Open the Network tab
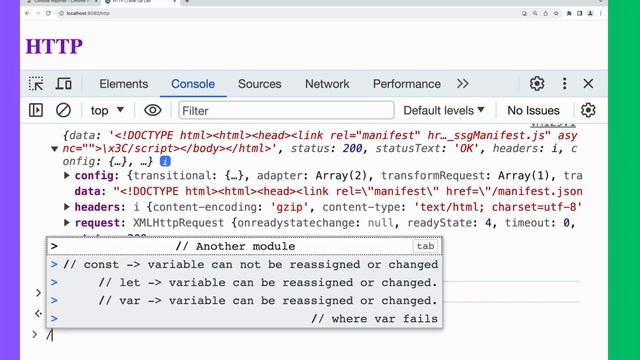The image size is (640, 360). (327, 84)
